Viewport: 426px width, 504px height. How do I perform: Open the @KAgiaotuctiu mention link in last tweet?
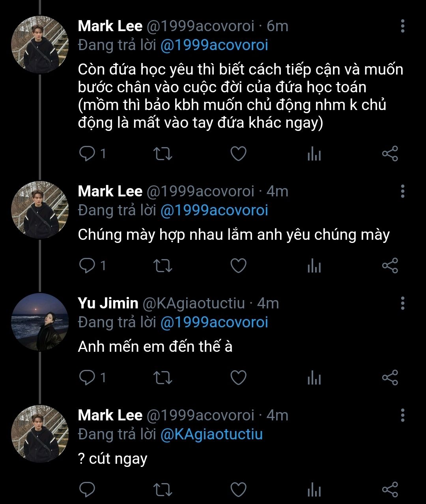click(211, 434)
